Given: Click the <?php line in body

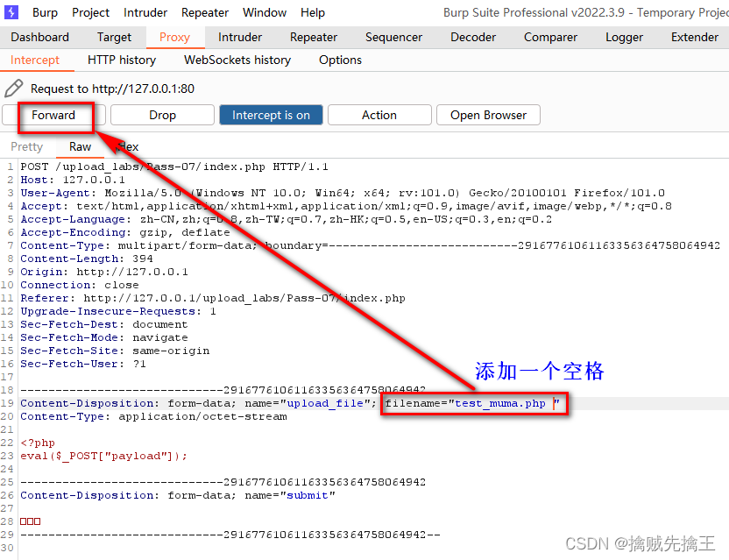Looking at the screenshot, I should click(38, 443).
